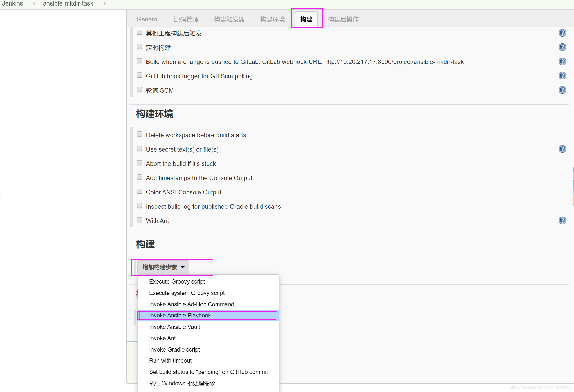Select 执行 Windows 批处理命令
Image resolution: width=574 pixels, height=392 pixels.
[208, 383]
